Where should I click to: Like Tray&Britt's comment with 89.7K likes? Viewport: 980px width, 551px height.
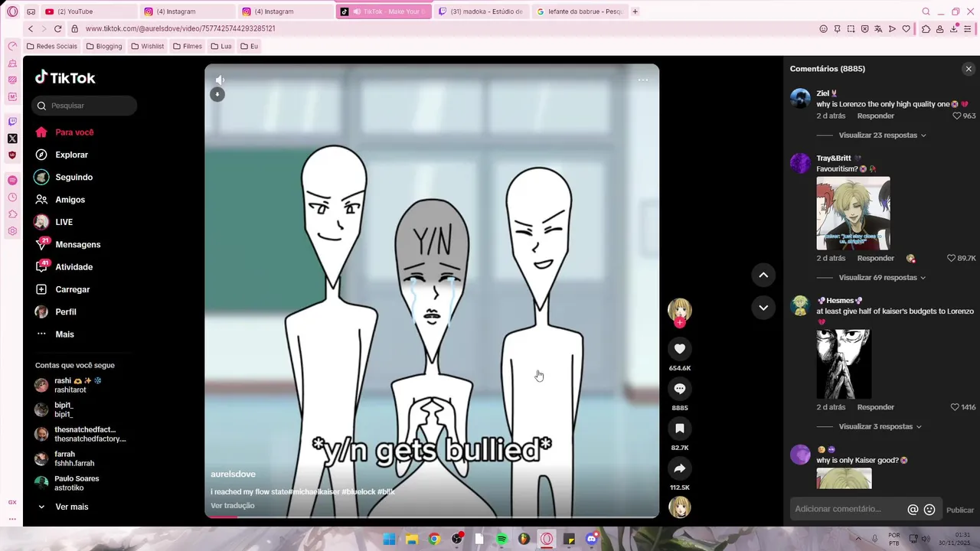click(x=952, y=259)
